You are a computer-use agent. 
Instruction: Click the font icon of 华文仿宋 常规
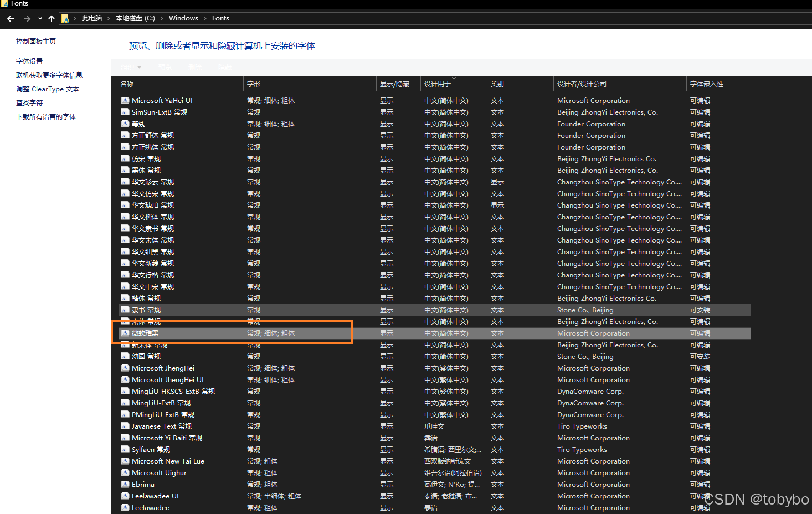pyautogui.click(x=125, y=194)
